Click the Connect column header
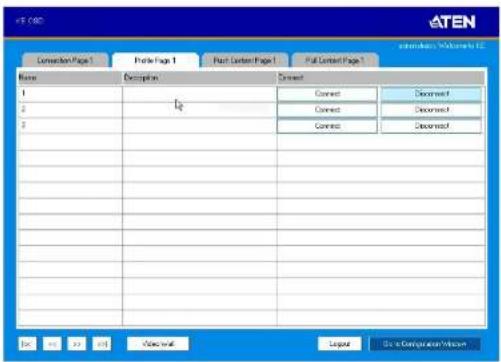The height and width of the screenshot is (362, 501). (380, 78)
